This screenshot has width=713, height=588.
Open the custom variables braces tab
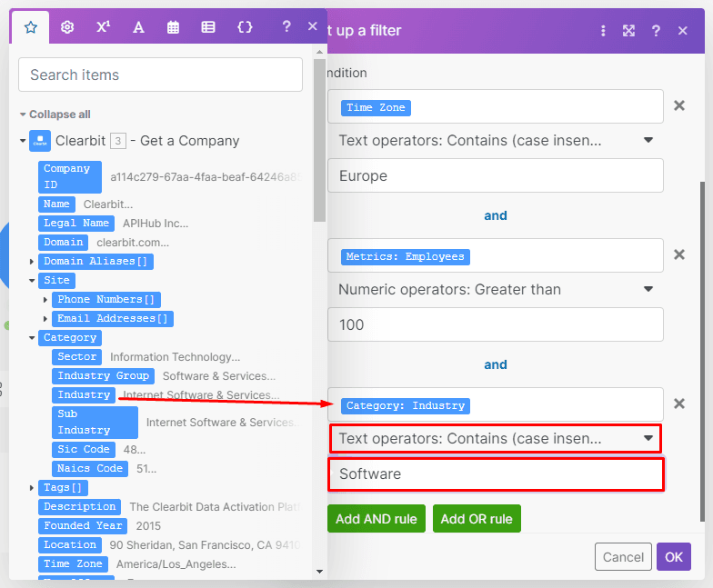[244, 27]
